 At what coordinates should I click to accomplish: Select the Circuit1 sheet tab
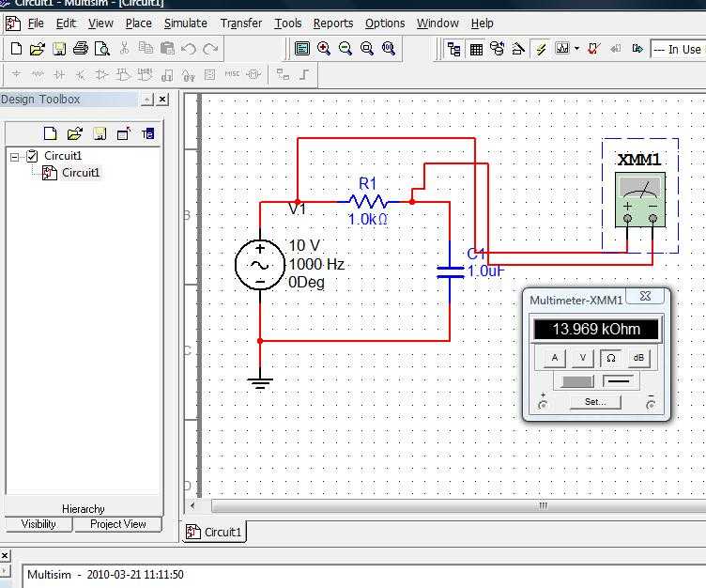tap(214, 533)
